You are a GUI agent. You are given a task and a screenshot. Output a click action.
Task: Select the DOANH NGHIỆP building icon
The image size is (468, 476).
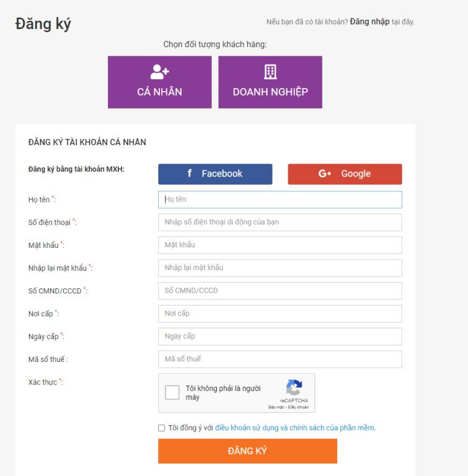click(270, 72)
